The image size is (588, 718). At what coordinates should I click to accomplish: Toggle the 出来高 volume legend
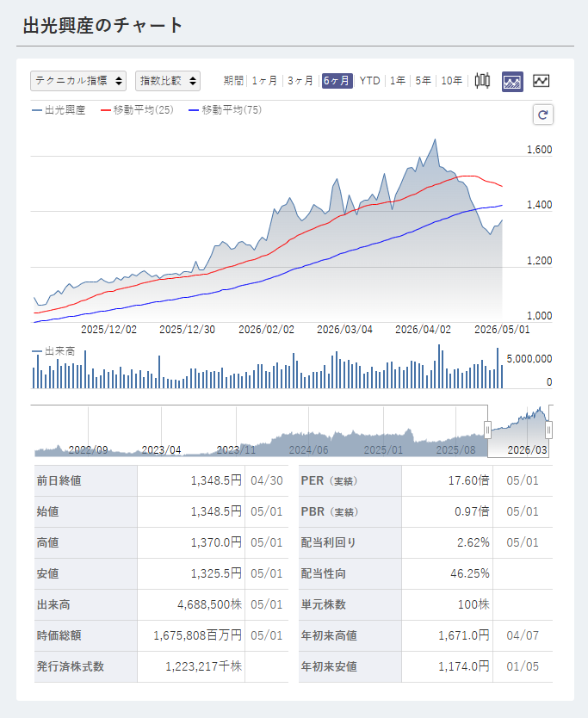(53, 351)
